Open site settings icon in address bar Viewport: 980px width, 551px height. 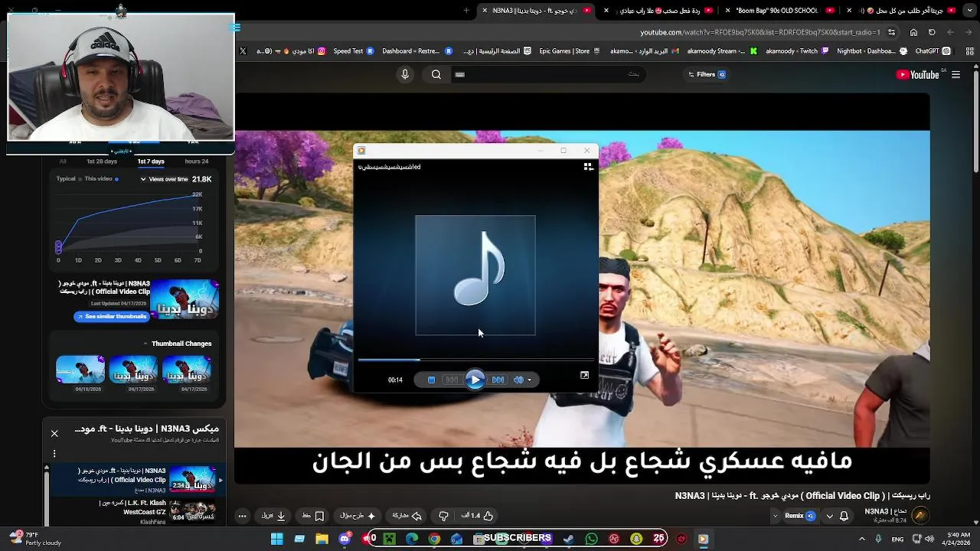[893, 32]
